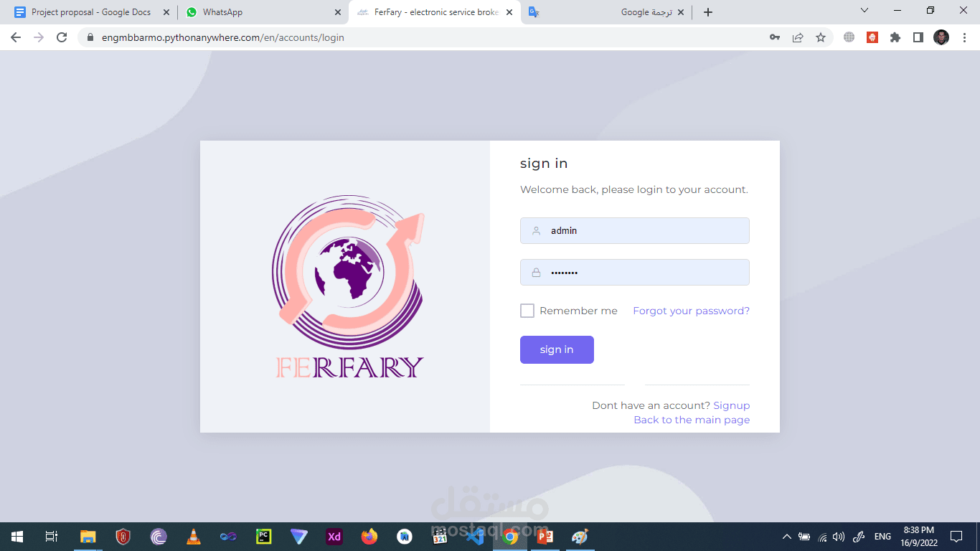Open the taskbar clock showing 8:38 PM
The width and height of the screenshot is (980, 551).
point(919,536)
